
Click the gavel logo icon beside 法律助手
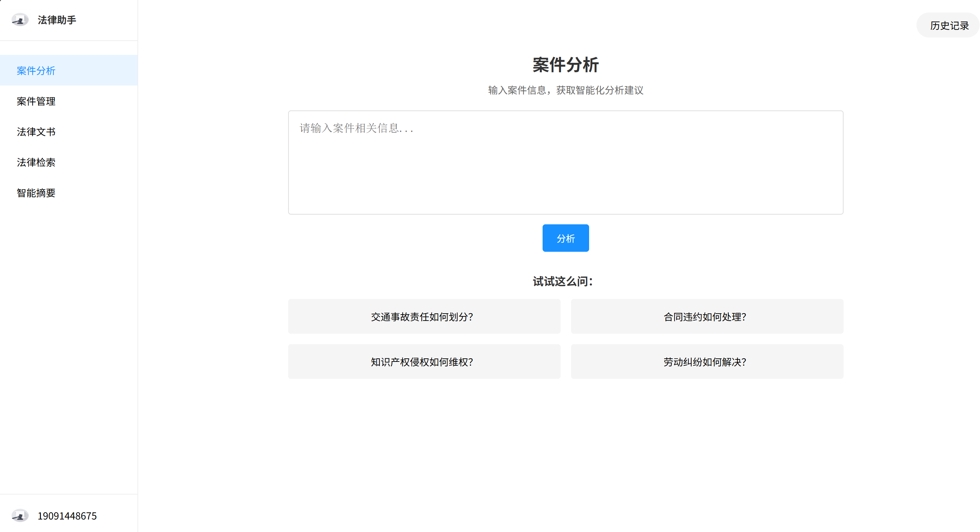pyautogui.click(x=20, y=20)
